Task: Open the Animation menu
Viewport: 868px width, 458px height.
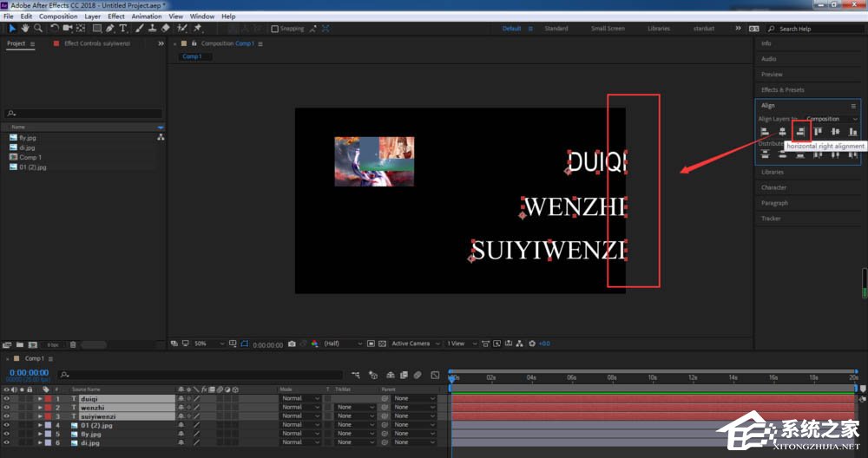Action: [x=146, y=16]
